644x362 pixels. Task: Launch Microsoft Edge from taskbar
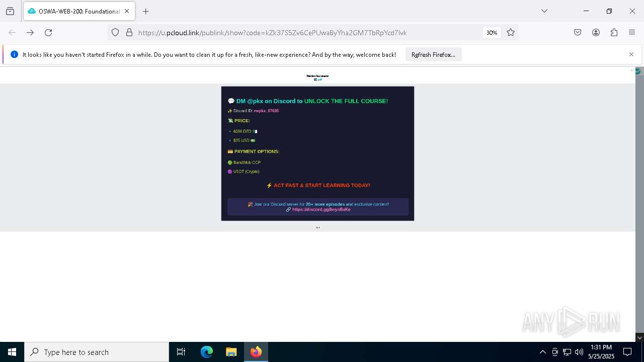point(207,352)
